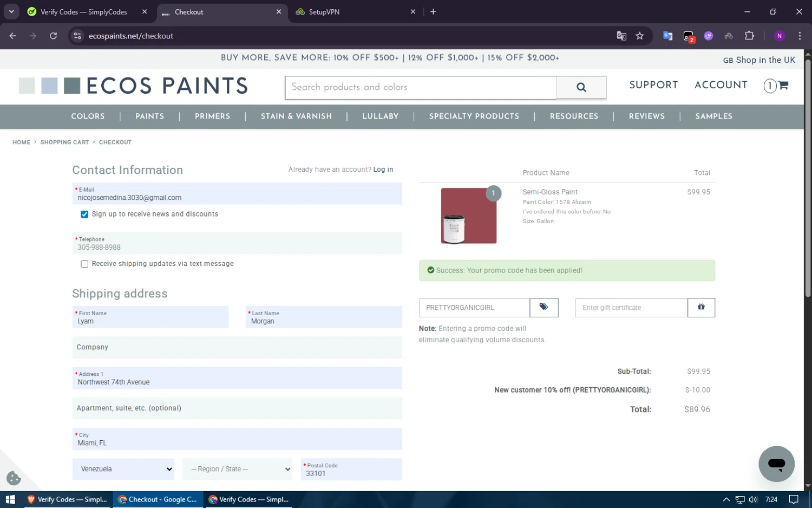Screen dimensions: 812x508
Task: Open Windows Start menu
Action: (x=10, y=499)
